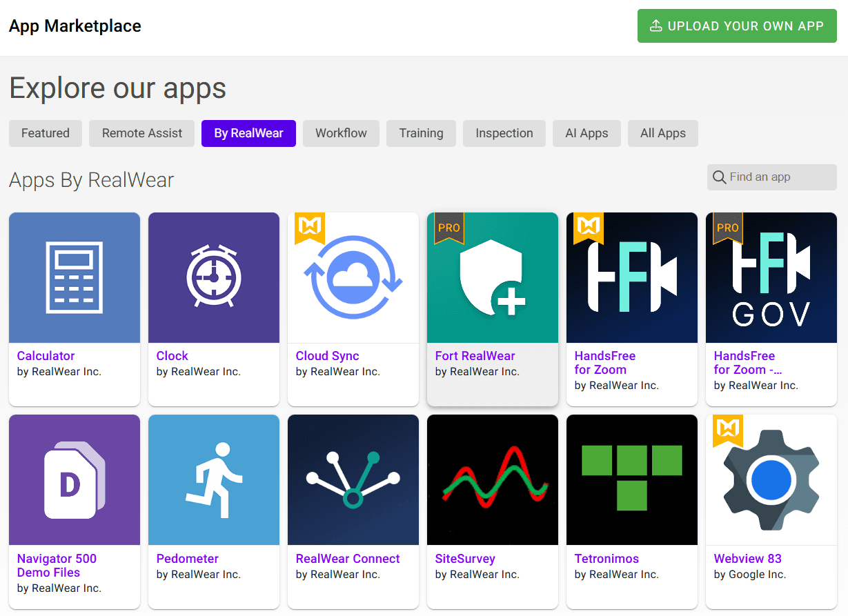848x616 pixels.
Task: Open the Pedometer running man icon
Action: (214, 480)
